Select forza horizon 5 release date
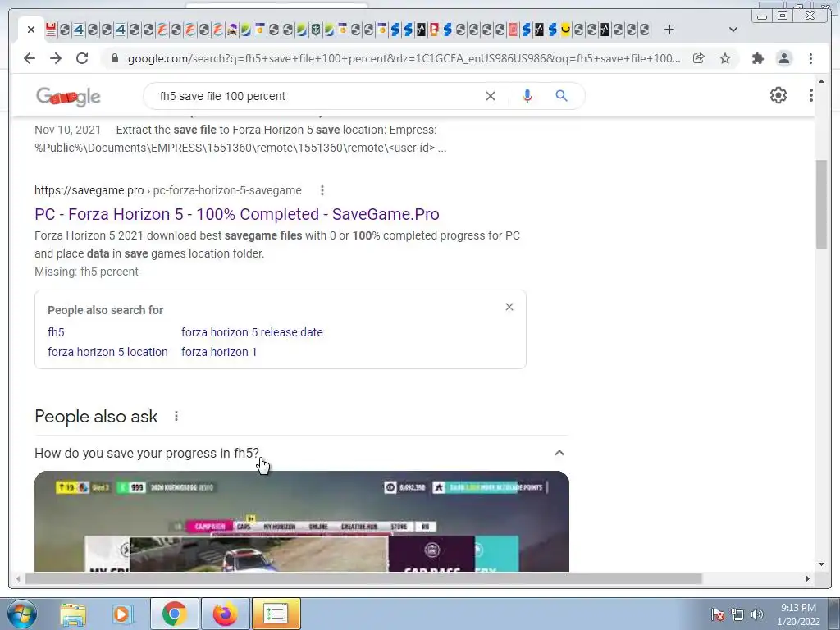The width and height of the screenshot is (840, 630). pyautogui.click(x=252, y=332)
